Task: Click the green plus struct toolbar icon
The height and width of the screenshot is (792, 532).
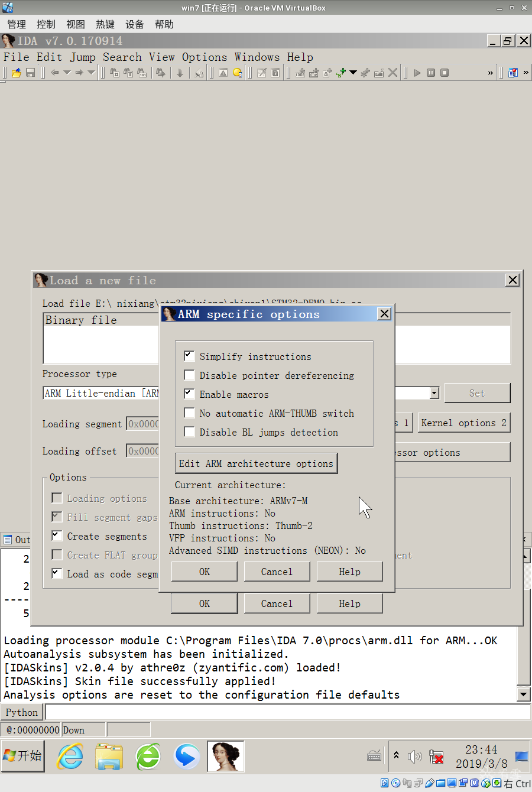Action: point(340,73)
